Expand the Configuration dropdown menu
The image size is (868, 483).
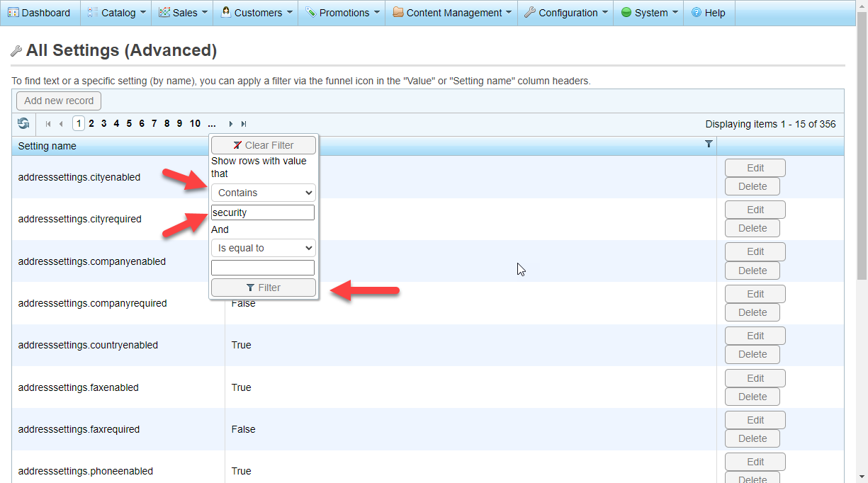[x=567, y=13]
